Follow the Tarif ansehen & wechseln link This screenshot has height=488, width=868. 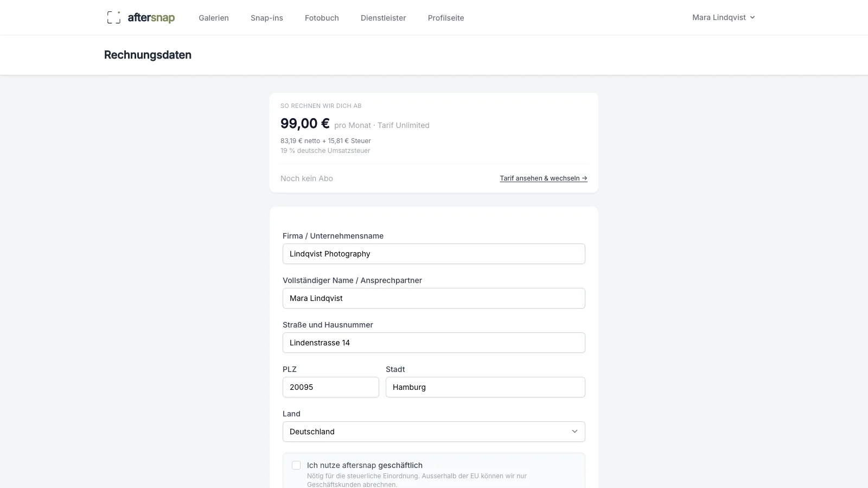click(544, 178)
